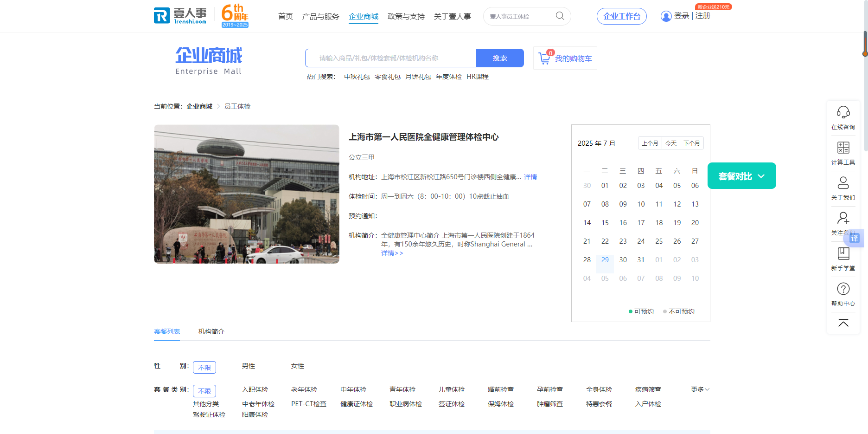Filter by PET-CT检查 category

click(309, 404)
